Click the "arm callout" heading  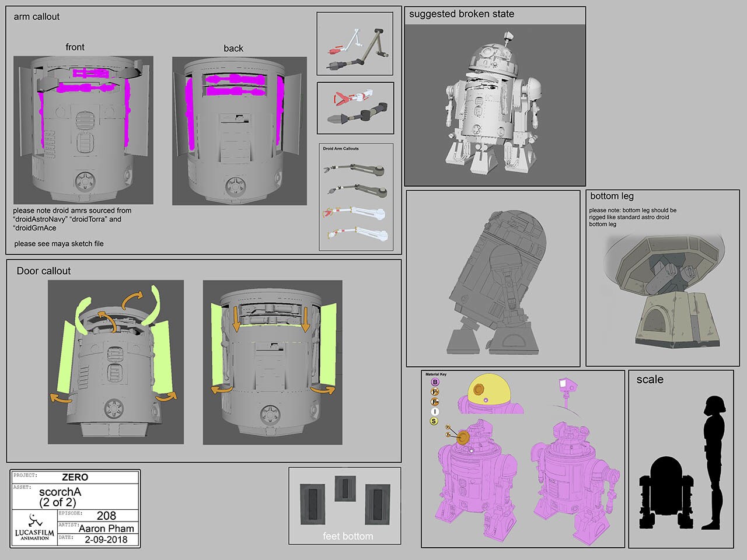(37, 16)
